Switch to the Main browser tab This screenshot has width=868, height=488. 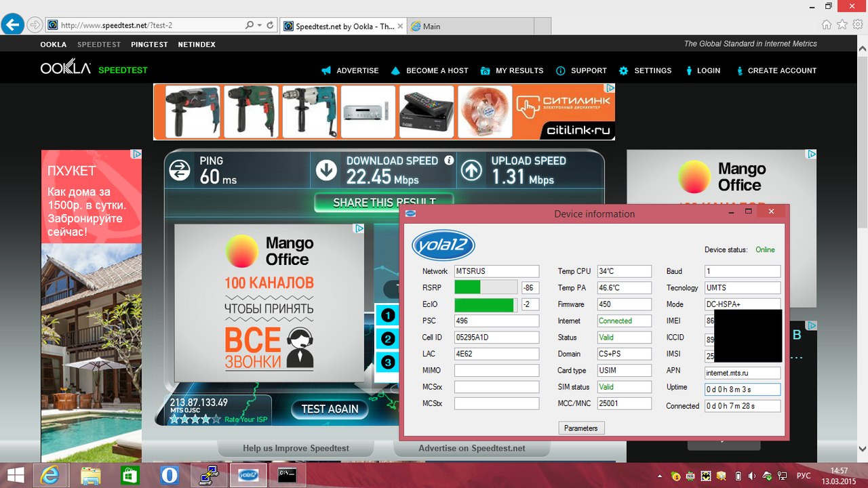[470, 26]
